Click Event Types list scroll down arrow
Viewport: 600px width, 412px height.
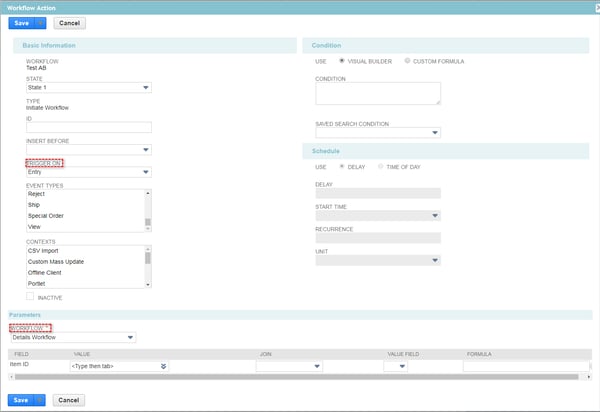(148, 229)
